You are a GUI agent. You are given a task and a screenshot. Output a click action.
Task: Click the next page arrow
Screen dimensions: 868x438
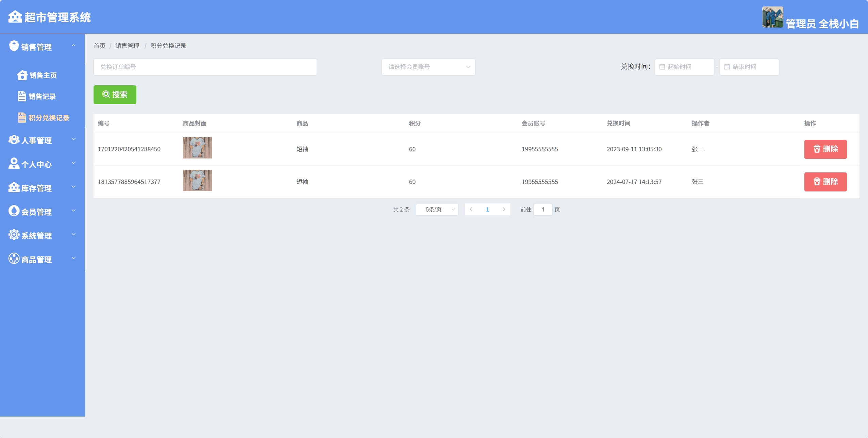(x=504, y=209)
